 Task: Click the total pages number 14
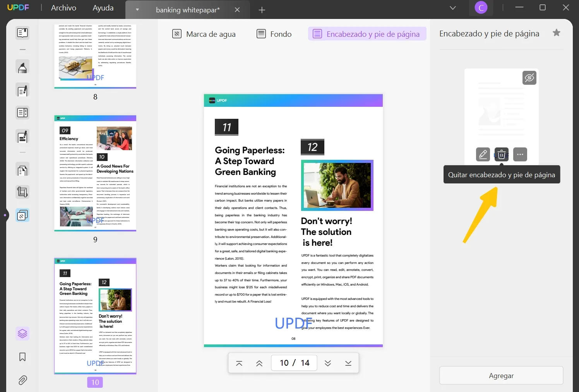(305, 363)
